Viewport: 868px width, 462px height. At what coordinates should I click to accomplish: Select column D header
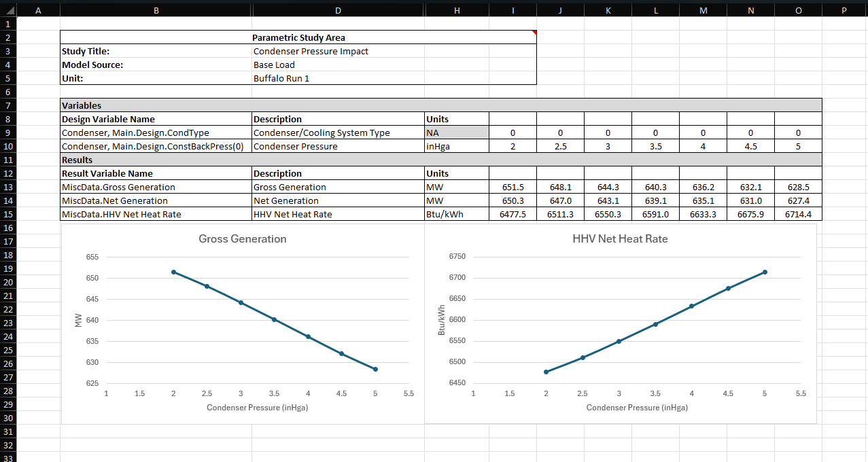pos(338,10)
